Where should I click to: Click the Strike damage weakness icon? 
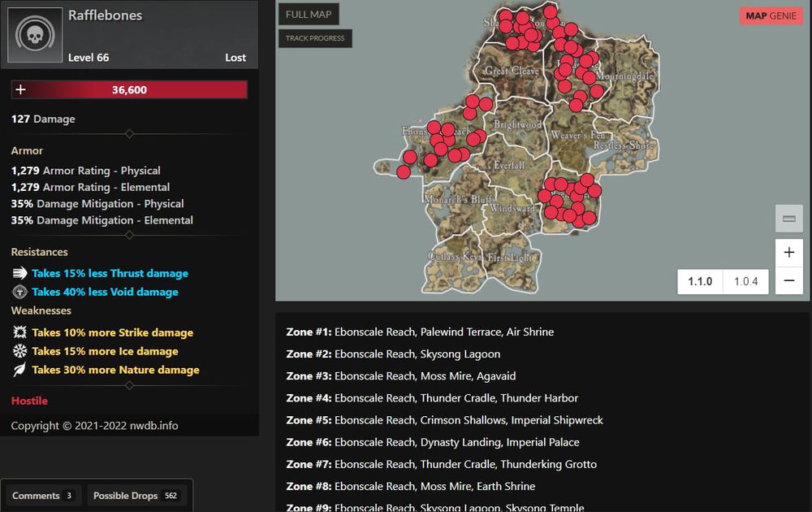[x=19, y=332]
